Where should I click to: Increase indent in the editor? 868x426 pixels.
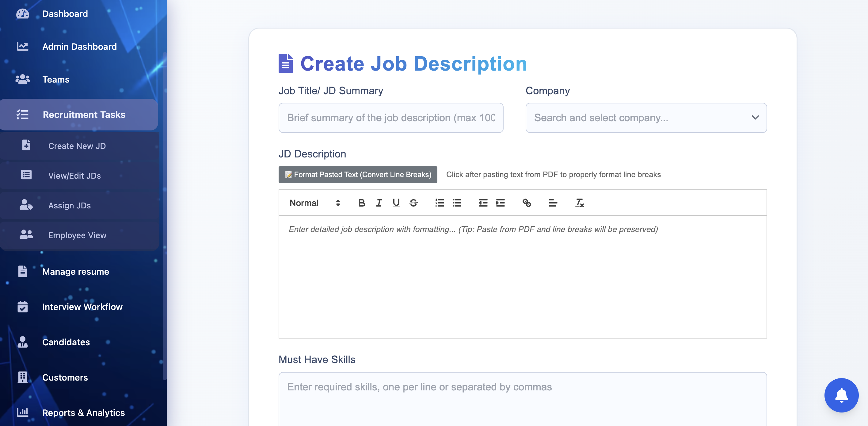(501, 203)
